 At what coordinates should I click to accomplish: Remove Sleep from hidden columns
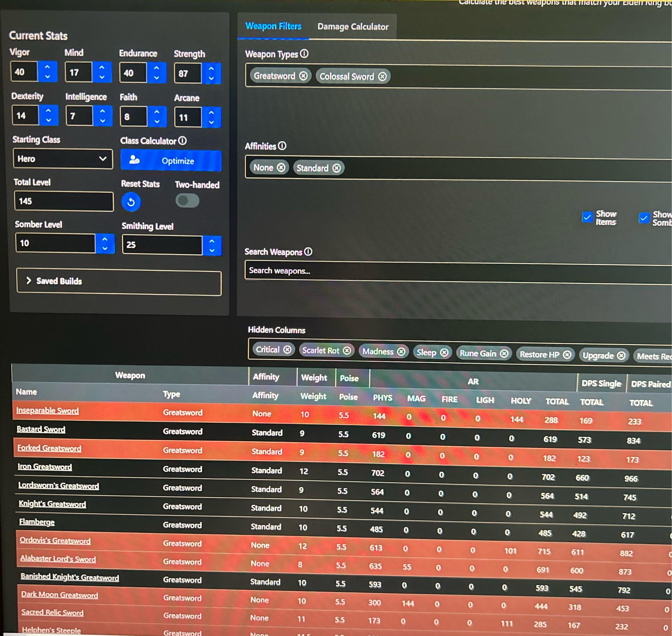[444, 352]
